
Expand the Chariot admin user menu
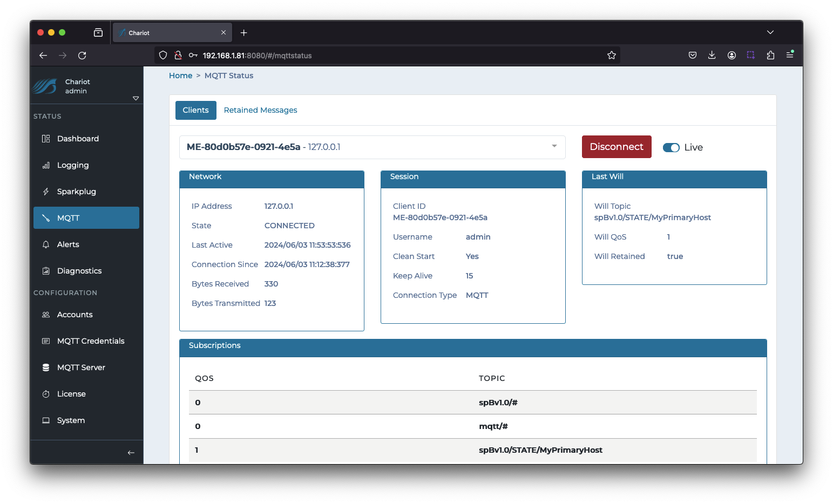[x=136, y=98]
